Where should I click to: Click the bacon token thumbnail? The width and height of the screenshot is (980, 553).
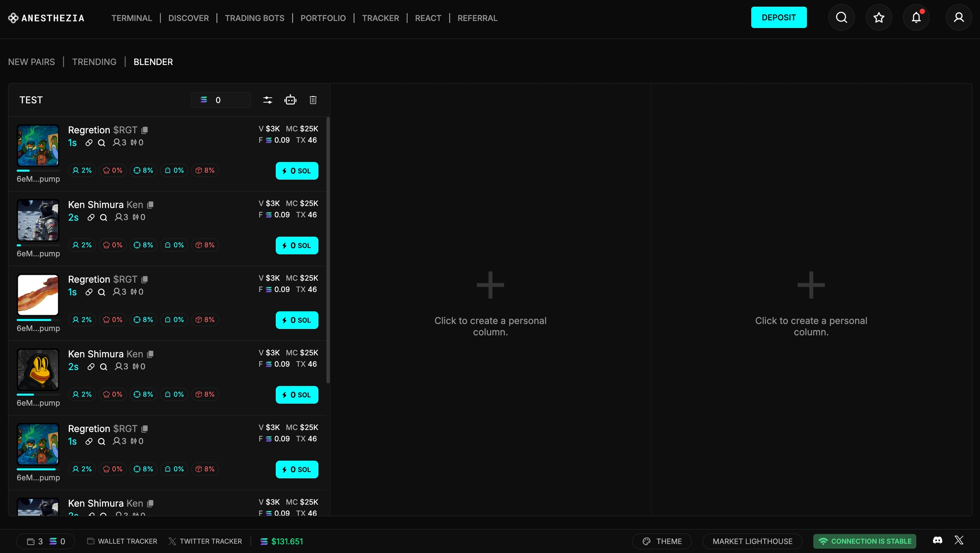coord(38,295)
